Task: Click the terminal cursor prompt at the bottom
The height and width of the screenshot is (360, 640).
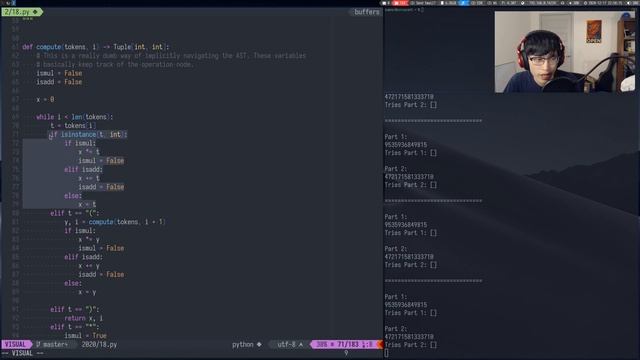Action: [x=387, y=353]
